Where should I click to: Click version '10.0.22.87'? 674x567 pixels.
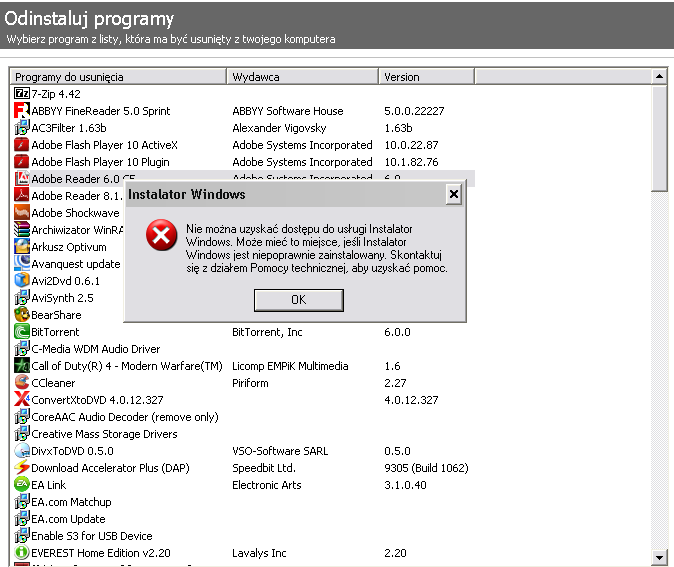[411, 145]
